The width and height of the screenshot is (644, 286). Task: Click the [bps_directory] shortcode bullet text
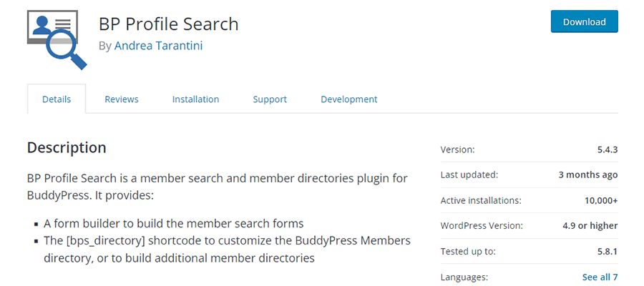[227, 250]
